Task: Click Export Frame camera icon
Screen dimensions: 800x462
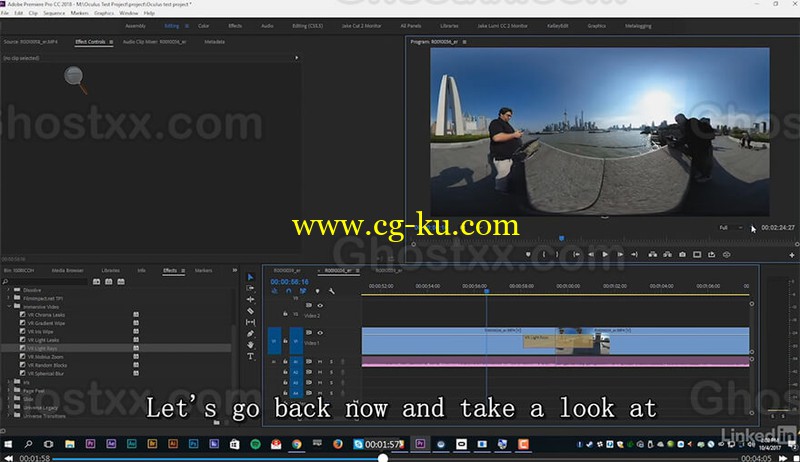Action: [x=682, y=254]
